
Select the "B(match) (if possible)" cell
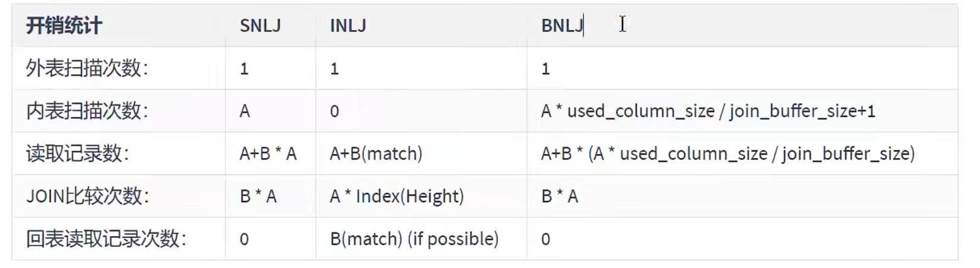click(x=414, y=239)
